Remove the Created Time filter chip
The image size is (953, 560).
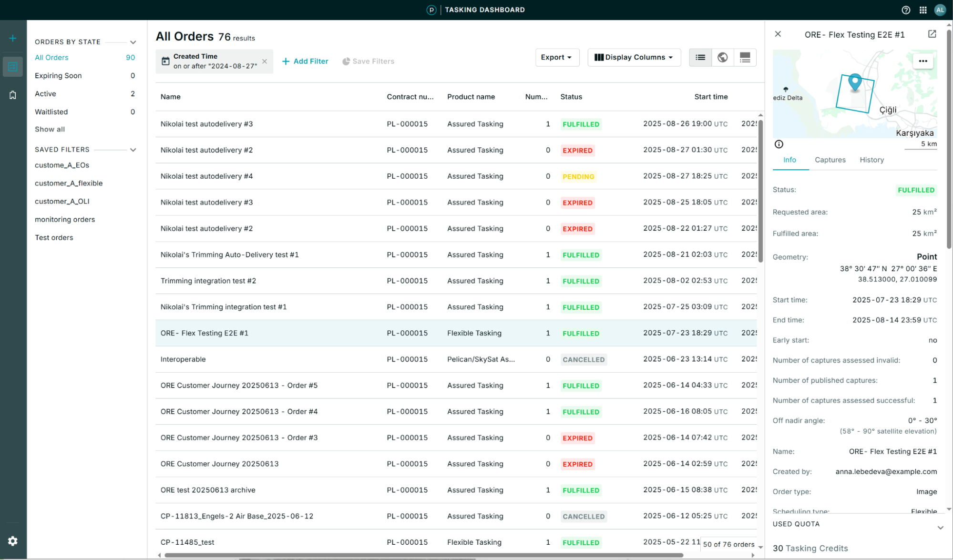(x=265, y=61)
